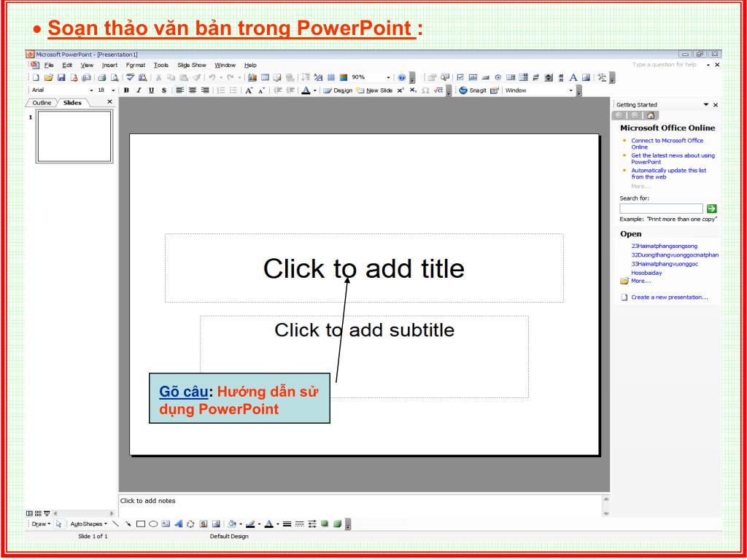Select the Oval drawing tool

pos(153,524)
